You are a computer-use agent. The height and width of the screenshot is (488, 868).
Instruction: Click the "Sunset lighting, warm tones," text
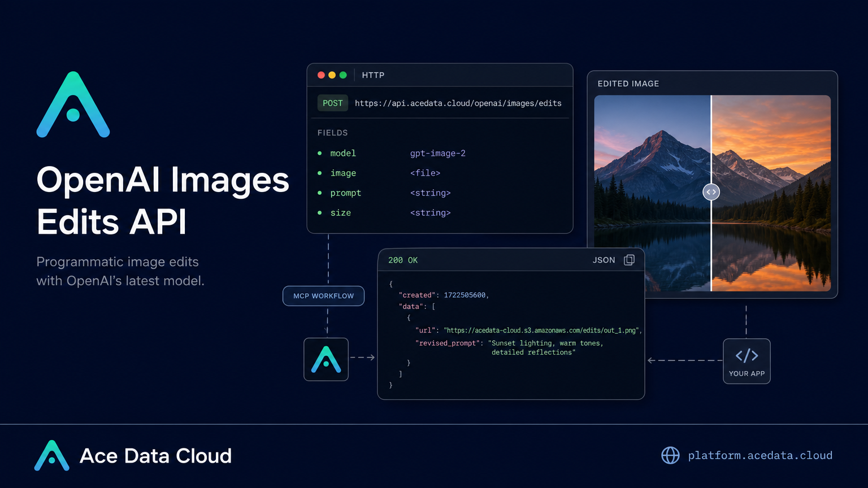tap(546, 343)
